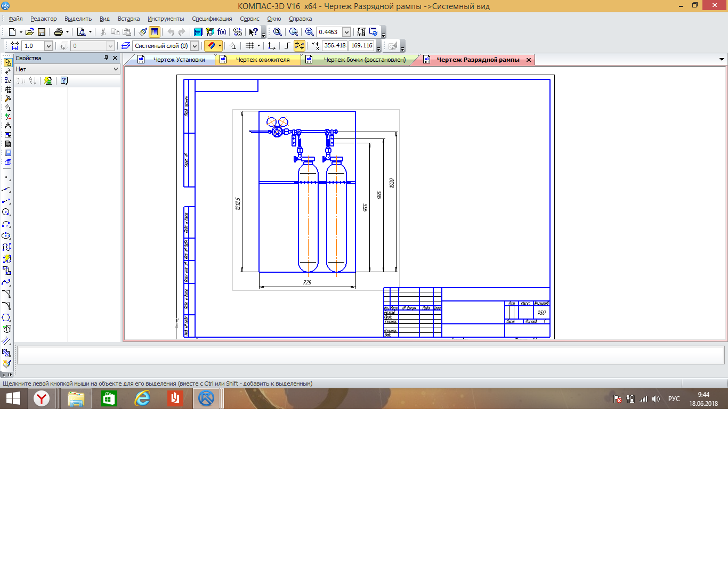
Task: Open the Инструменты menu
Action: click(x=166, y=19)
